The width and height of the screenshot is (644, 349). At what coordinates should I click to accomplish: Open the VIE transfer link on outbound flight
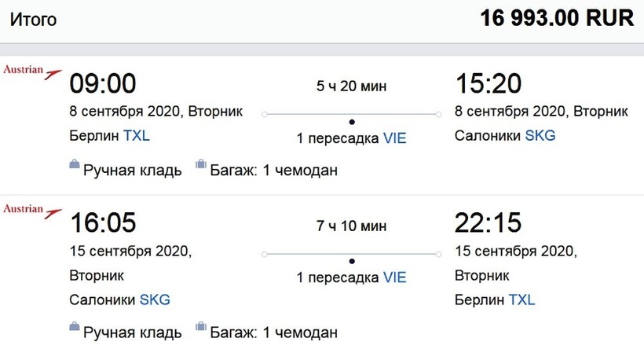coord(395,138)
